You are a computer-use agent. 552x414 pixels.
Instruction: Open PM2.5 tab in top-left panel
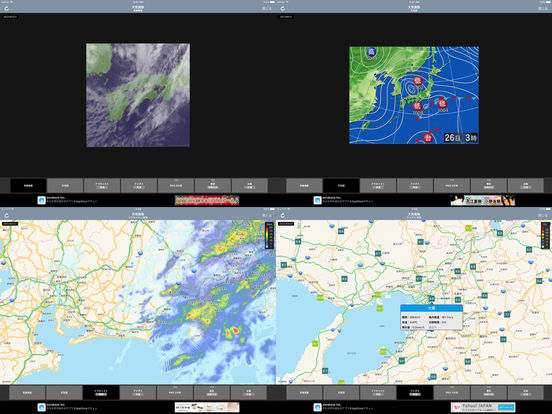pyautogui.click(x=176, y=186)
